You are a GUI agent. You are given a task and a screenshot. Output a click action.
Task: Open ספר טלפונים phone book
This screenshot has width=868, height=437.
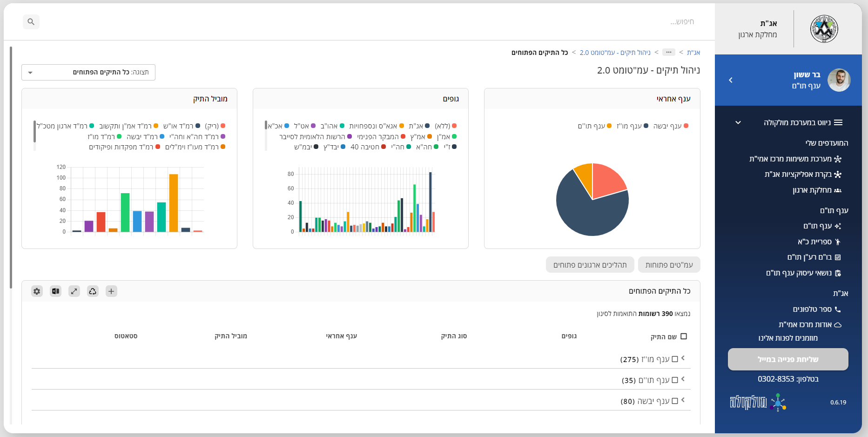point(817,309)
